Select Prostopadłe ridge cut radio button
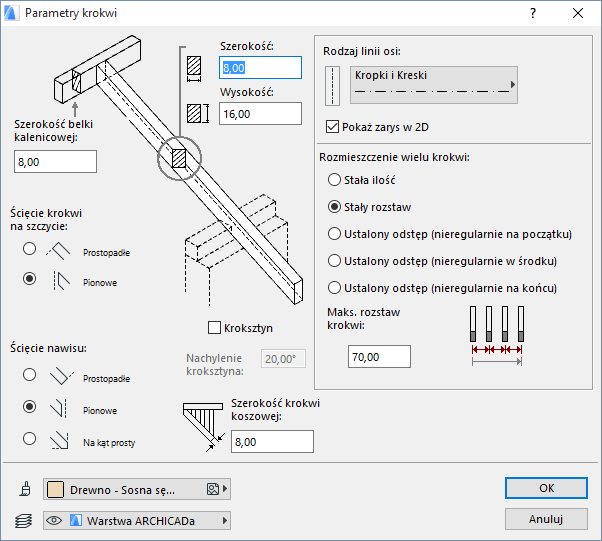The height and width of the screenshot is (541, 602). click(29, 248)
